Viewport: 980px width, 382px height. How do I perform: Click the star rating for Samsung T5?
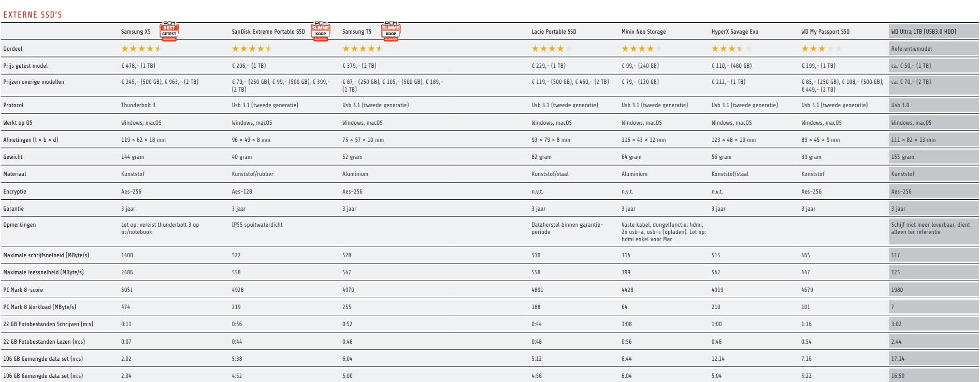362,49
